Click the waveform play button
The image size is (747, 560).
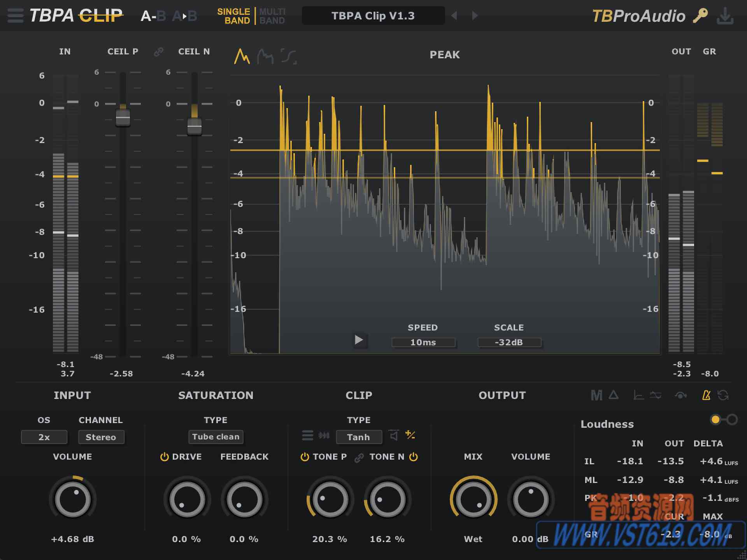point(359,340)
